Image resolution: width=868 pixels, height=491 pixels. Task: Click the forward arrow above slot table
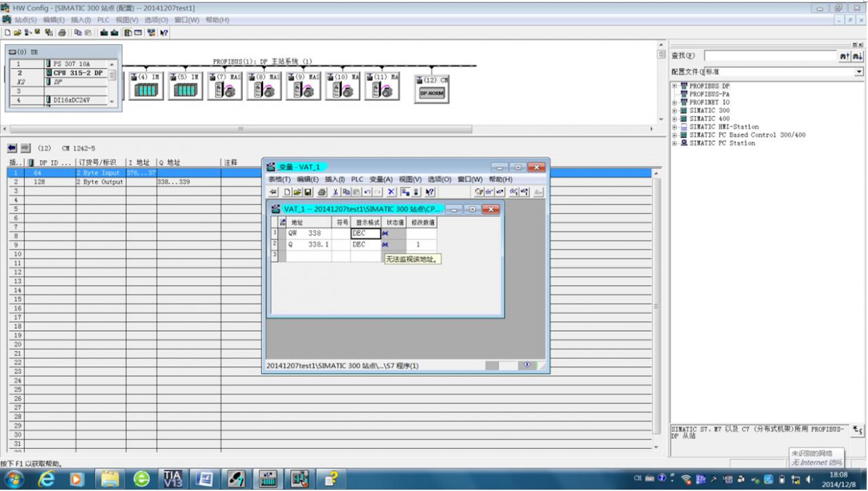(26, 148)
